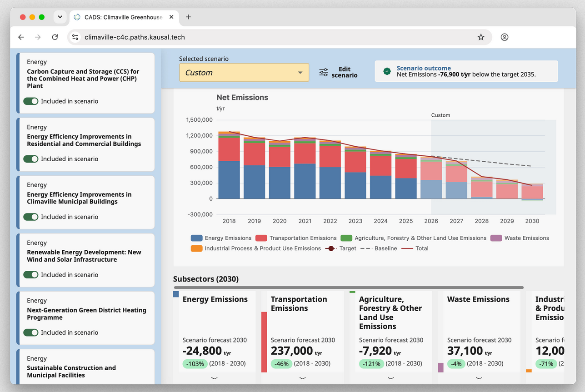The height and width of the screenshot is (392, 585).
Task: Open the browser profile icon
Action: (x=505, y=37)
